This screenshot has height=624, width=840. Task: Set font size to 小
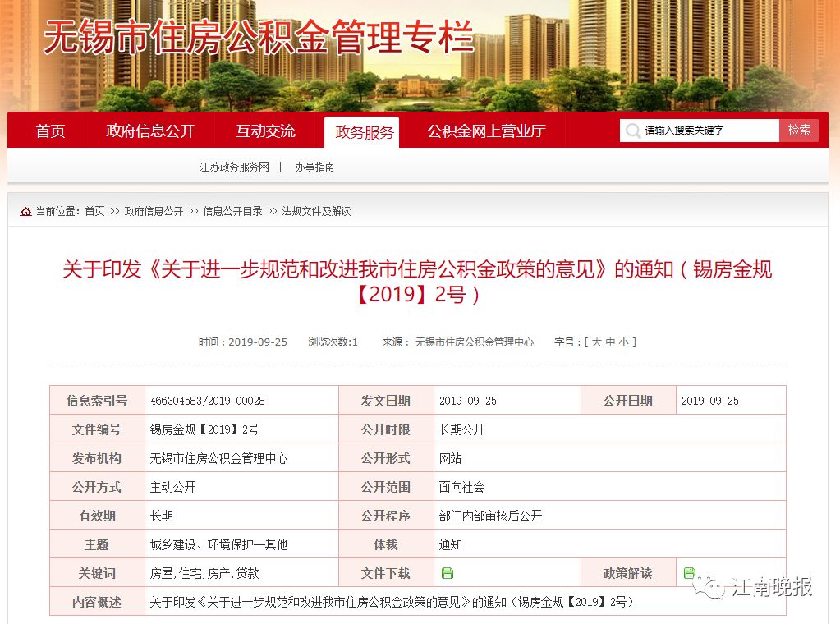click(624, 342)
